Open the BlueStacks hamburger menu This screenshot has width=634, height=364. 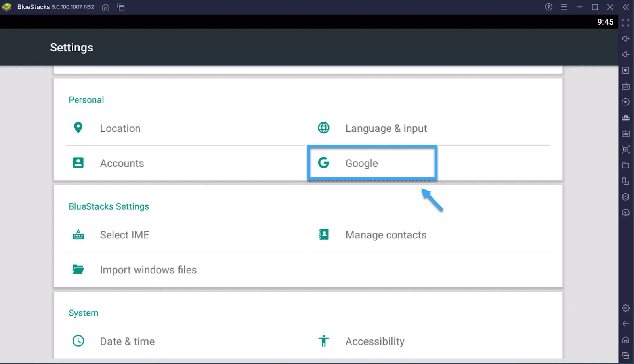(x=564, y=7)
